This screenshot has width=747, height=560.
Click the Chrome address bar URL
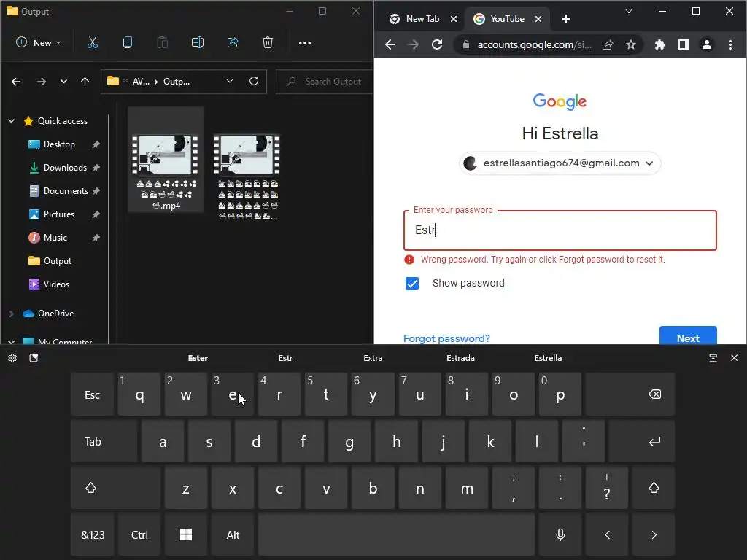(534, 44)
